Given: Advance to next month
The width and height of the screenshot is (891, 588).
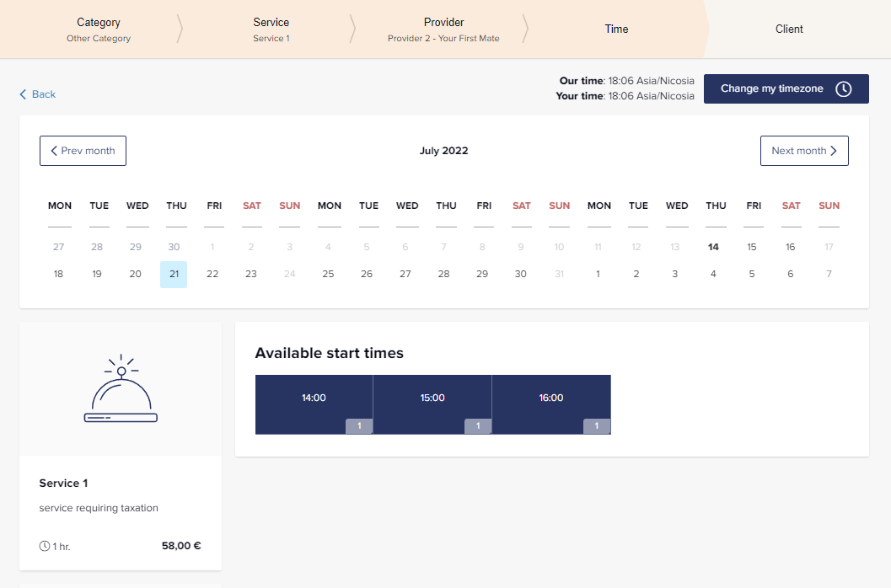Looking at the screenshot, I should (804, 151).
